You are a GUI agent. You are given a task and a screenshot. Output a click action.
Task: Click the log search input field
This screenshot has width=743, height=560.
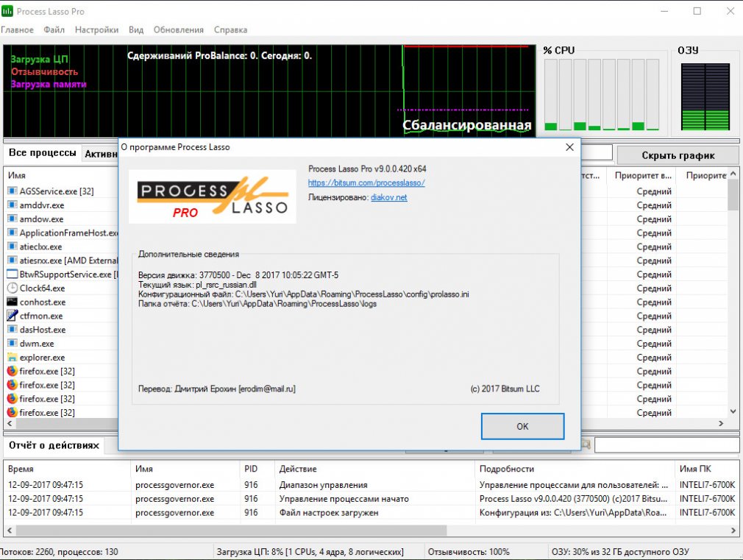coord(666,444)
